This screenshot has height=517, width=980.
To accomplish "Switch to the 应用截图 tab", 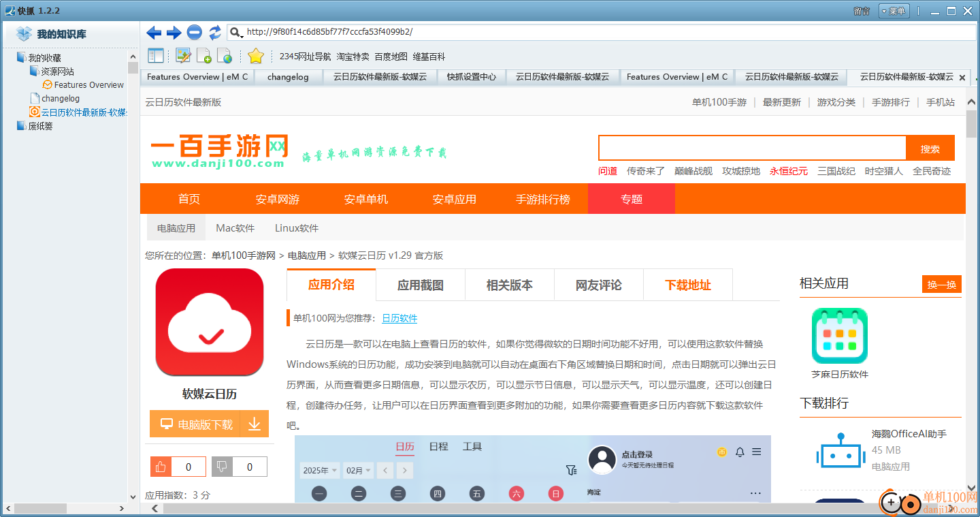I will click(421, 285).
